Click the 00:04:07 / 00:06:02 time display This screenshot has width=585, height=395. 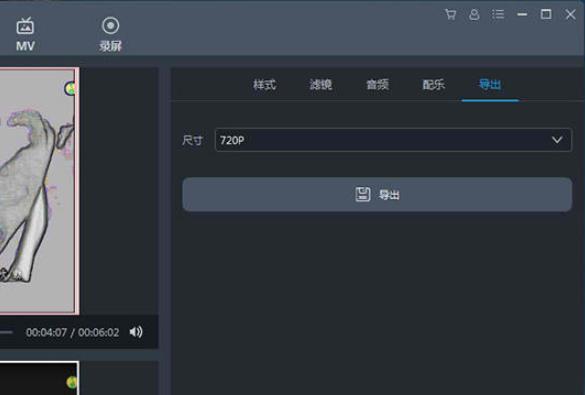click(x=73, y=332)
